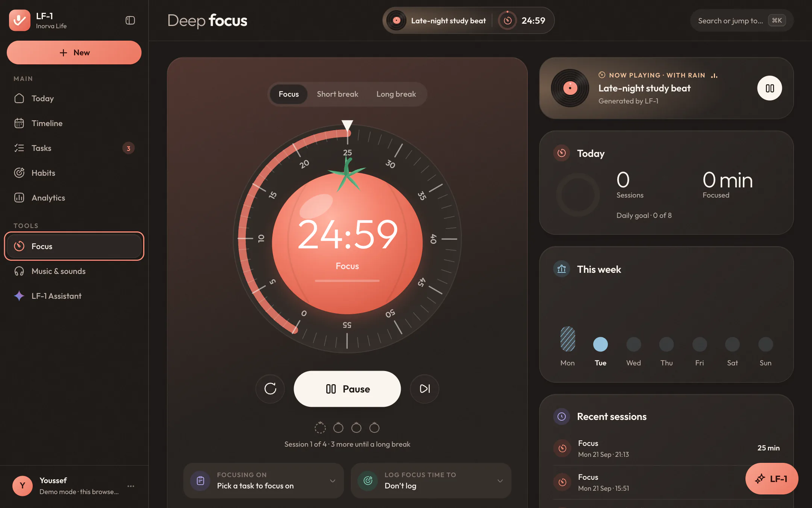Pause the focus timer

pos(347,389)
